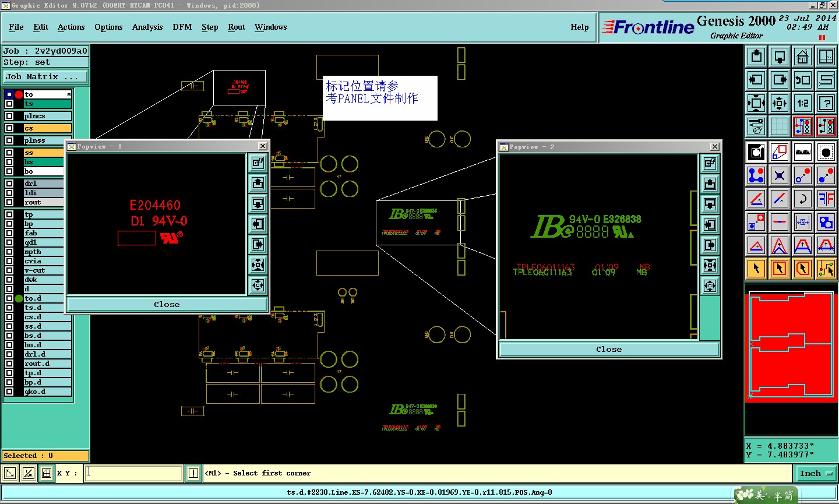Open the Job Matrix ... button
This screenshot has height=504, width=839.
45,76
